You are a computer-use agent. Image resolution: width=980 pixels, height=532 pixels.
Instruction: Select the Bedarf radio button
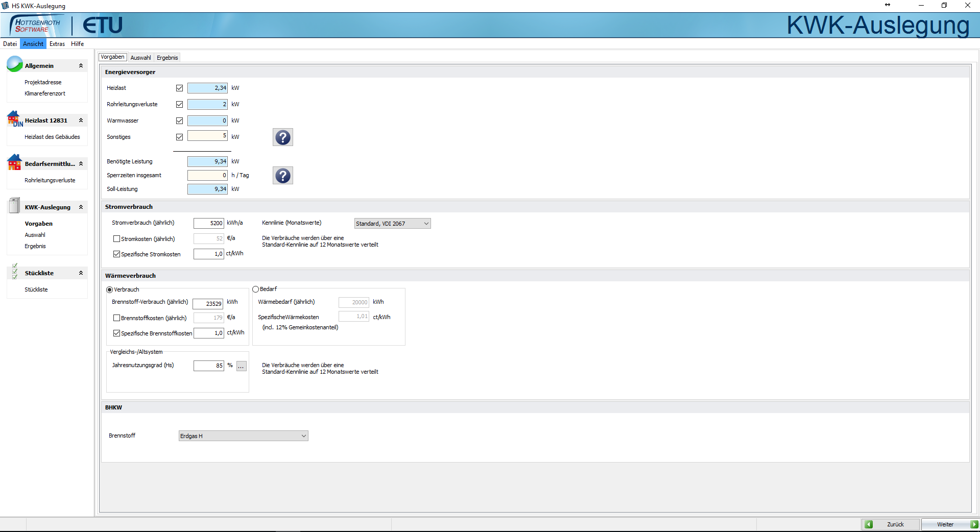pos(256,289)
